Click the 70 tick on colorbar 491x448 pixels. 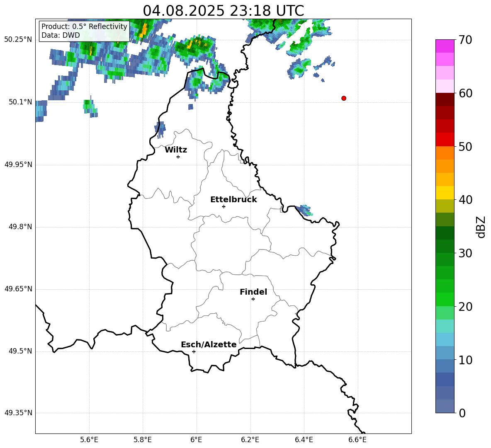click(465, 40)
